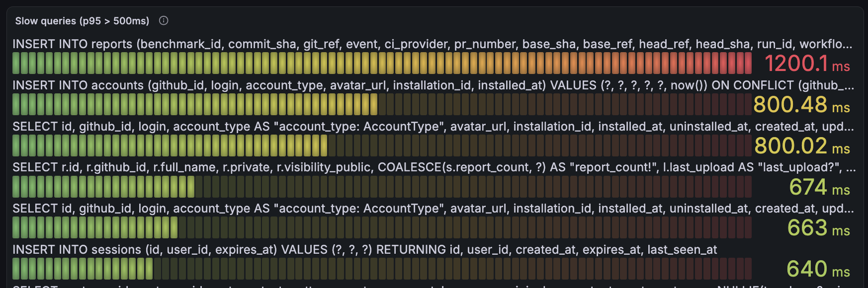Viewport: 868px width, 288px height.
Task: Open the Slow queries (p95 > 500ms) panel title
Action: (82, 21)
